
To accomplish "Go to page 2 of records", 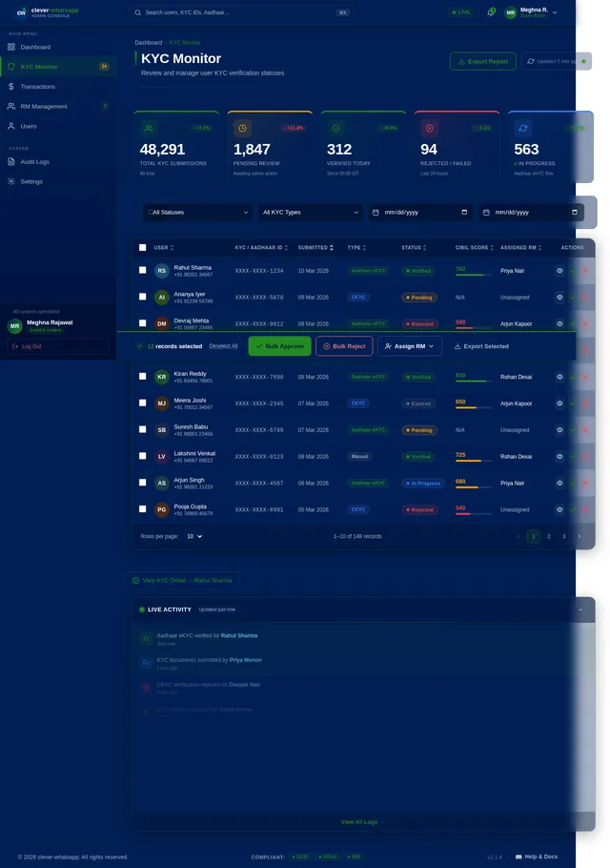I will [x=549, y=536].
